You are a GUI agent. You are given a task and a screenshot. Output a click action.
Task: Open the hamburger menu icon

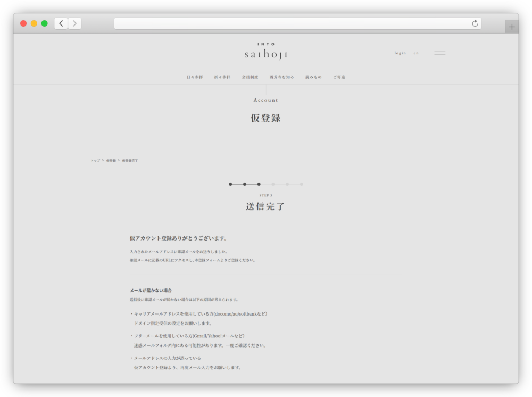click(x=439, y=53)
